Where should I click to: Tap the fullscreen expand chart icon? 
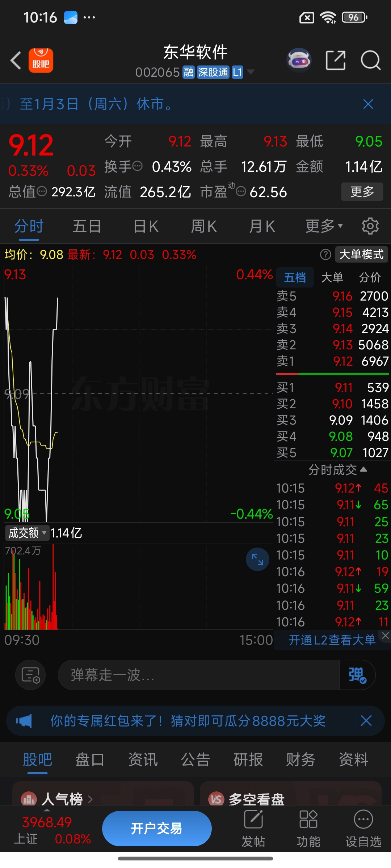point(257,559)
